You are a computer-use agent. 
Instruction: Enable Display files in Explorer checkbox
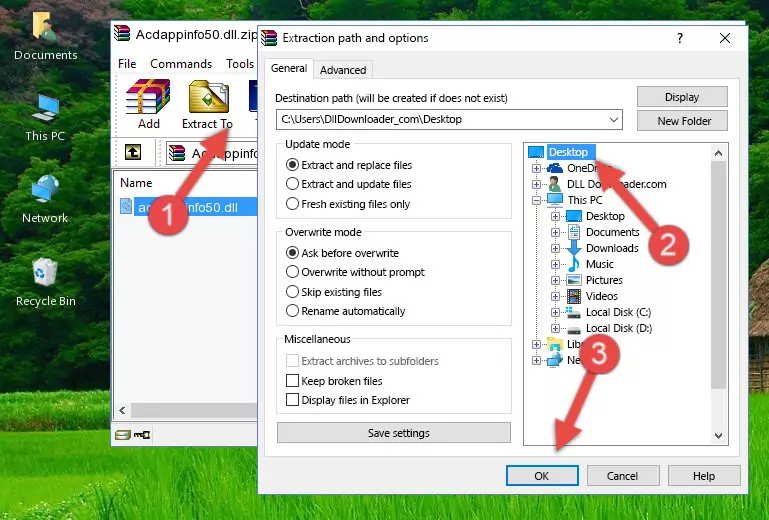(292, 400)
